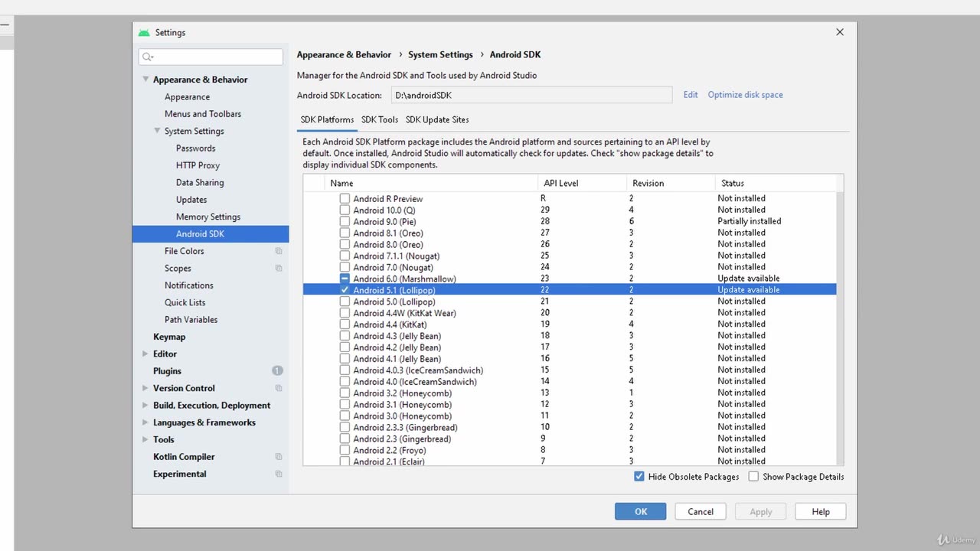Click the Plugins update count badge
Image resolution: width=980 pixels, height=551 pixels.
(x=277, y=371)
